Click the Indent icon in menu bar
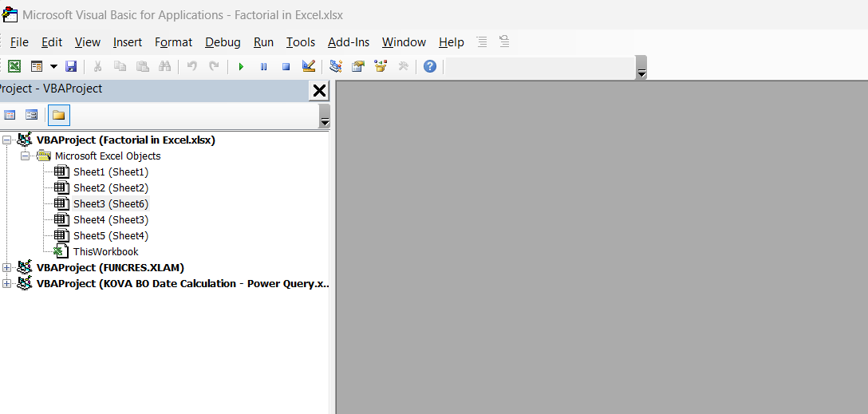Image resolution: width=868 pixels, height=414 pixels. 482,41
